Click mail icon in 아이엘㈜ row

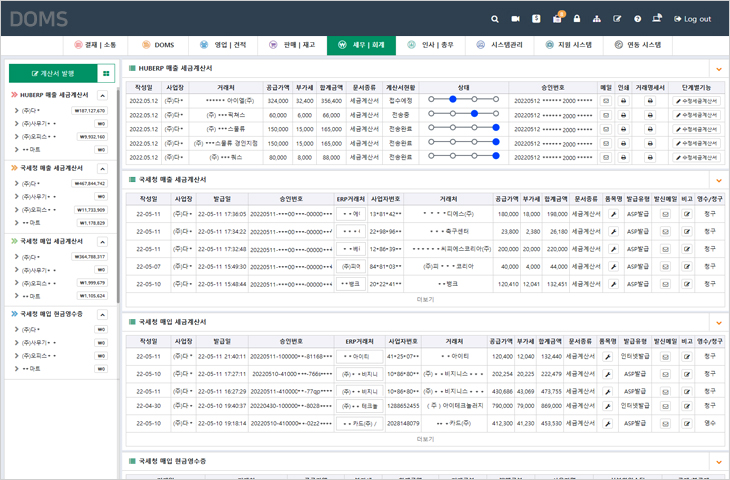(x=606, y=101)
